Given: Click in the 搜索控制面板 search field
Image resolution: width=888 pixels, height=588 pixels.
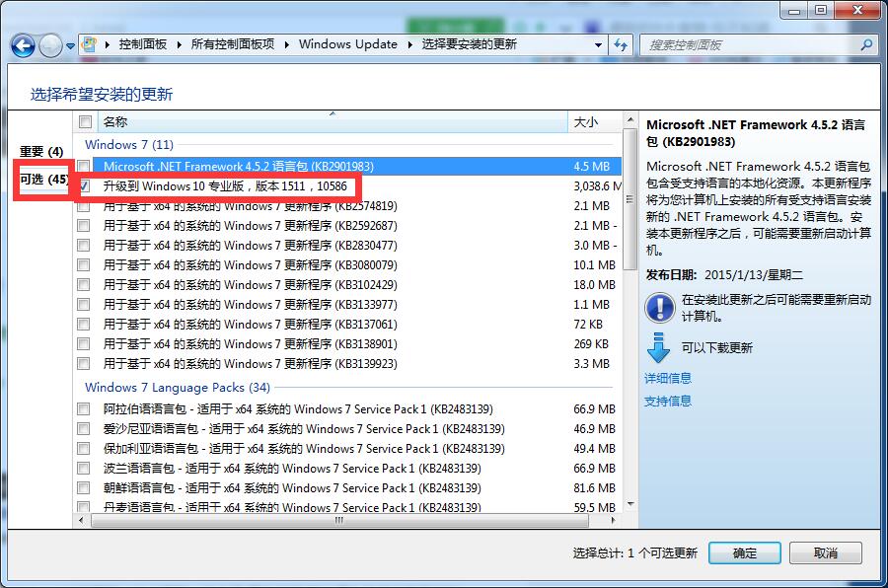Looking at the screenshot, I should click(750, 44).
